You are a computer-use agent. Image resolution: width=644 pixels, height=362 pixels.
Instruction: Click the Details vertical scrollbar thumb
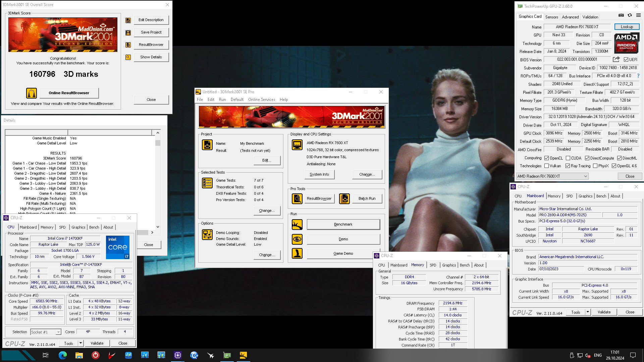coord(158,143)
